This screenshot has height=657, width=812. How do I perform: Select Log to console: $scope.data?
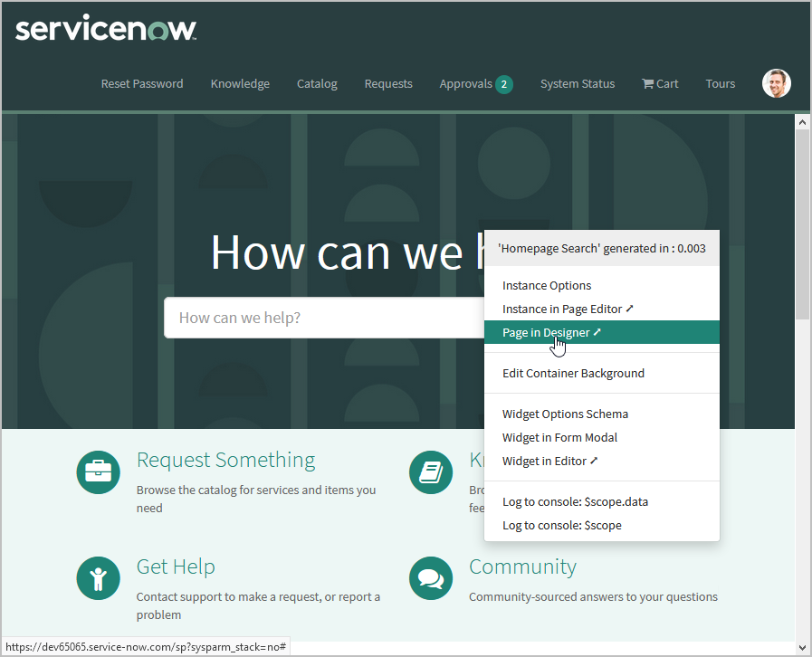pos(575,502)
